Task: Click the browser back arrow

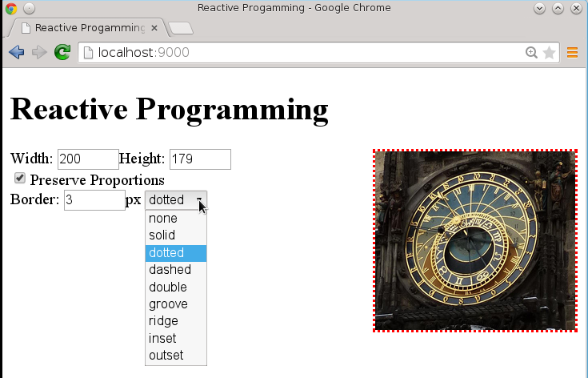Action: [x=17, y=52]
